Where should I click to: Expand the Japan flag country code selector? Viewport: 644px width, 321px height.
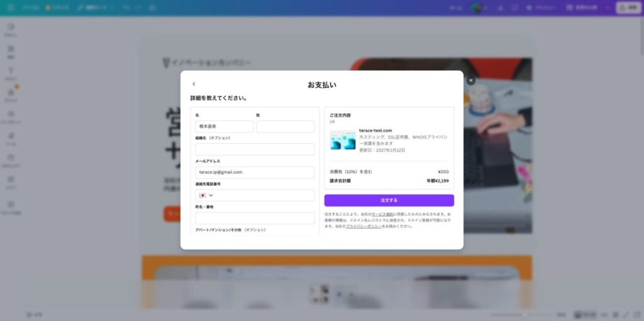click(x=206, y=195)
